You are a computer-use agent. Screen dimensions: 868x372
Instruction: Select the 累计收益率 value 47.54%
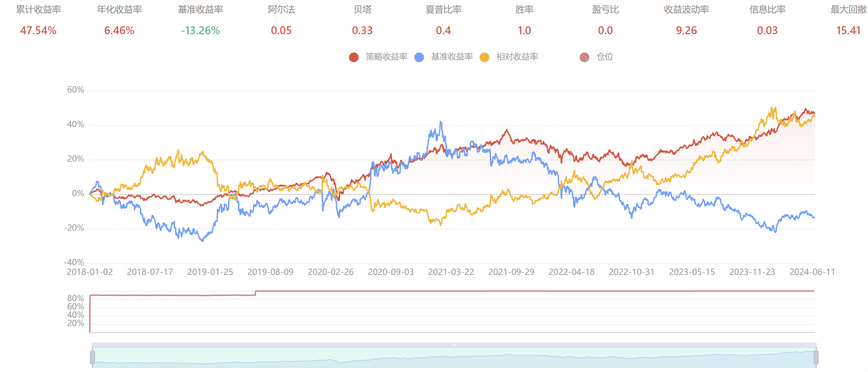(x=38, y=30)
